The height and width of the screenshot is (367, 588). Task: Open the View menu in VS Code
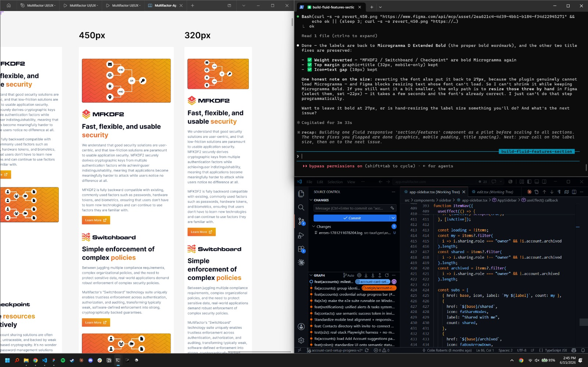coord(351,182)
